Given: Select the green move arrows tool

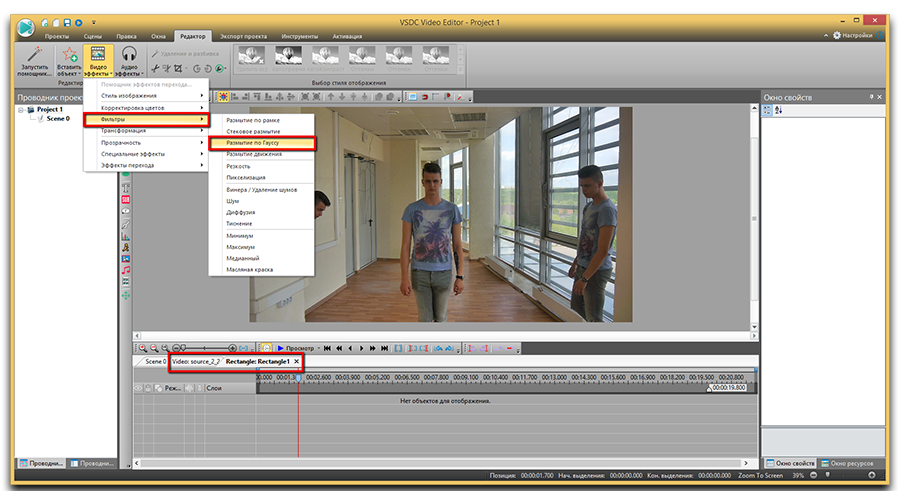Looking at the screenshot, I should click(126, 295).
